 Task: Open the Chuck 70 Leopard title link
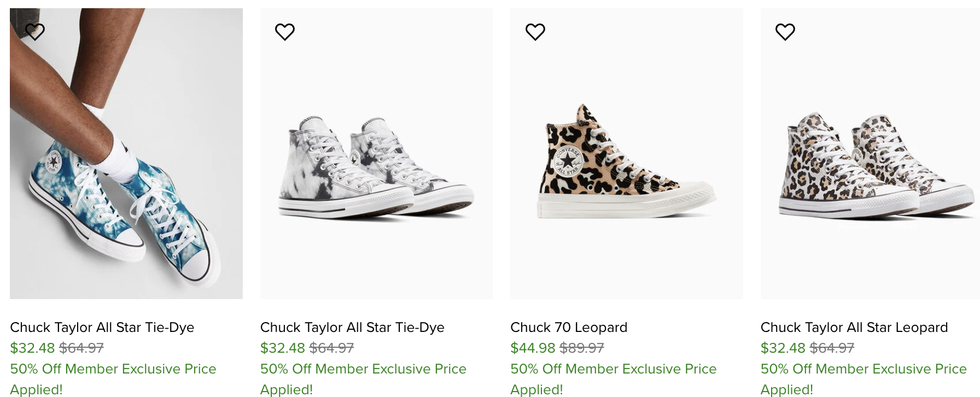[x=569, y=327]
